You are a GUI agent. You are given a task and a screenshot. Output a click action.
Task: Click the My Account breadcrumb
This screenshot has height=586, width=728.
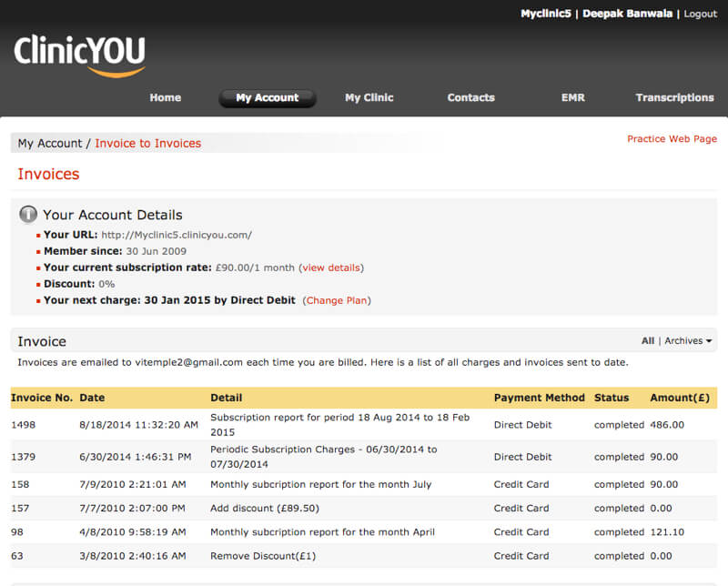coord(50,144)
